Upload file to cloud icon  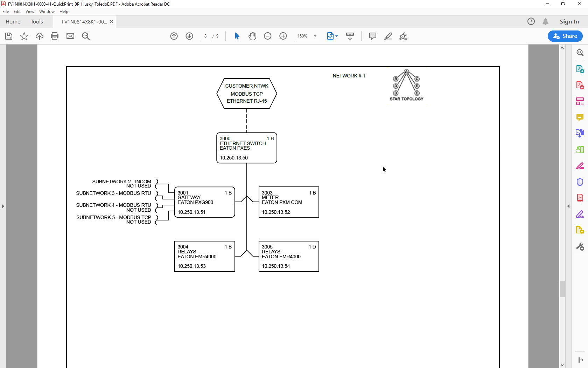pos(40,36)
